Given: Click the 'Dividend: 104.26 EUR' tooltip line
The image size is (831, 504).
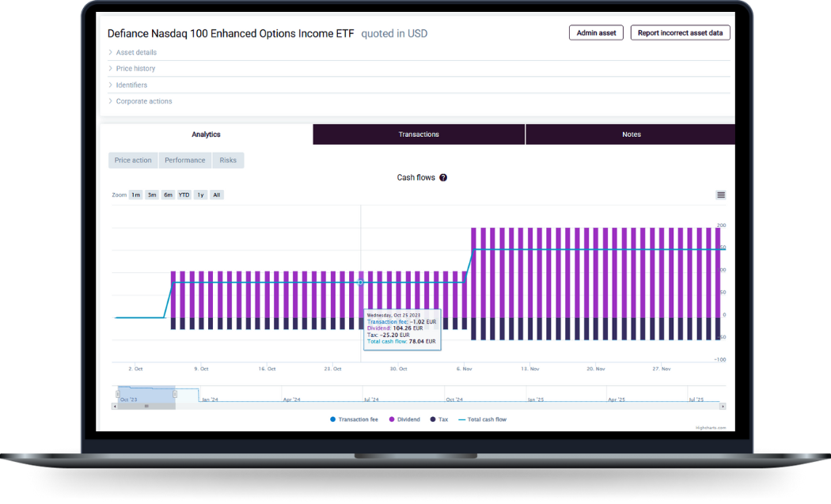Looking at the screenshot, I should (395, 328).
